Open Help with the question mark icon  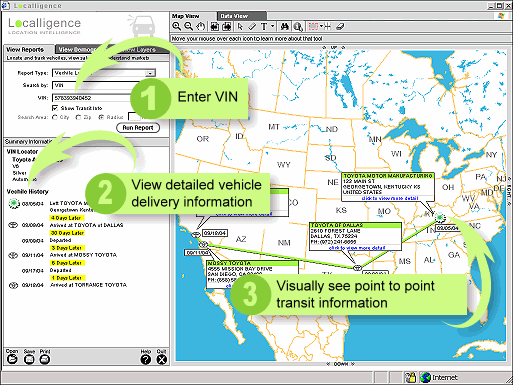(146, 359)
